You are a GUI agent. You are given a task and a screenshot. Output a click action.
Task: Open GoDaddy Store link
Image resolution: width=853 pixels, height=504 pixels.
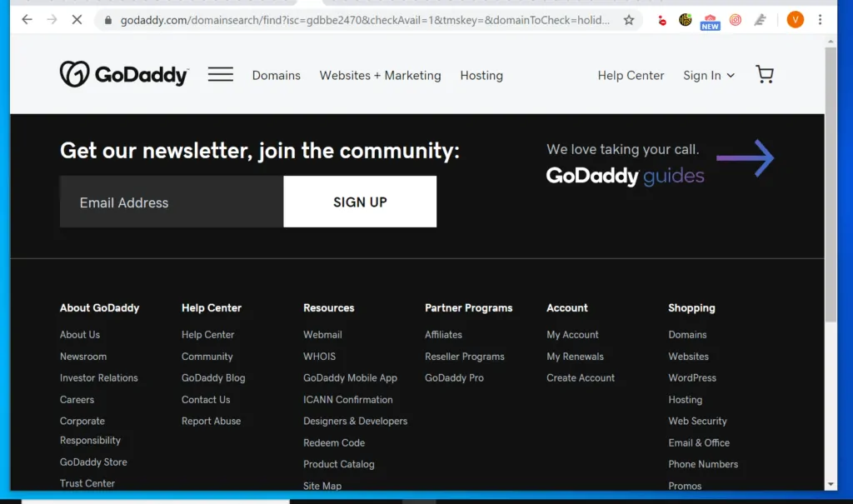click(x=93, y=462)
